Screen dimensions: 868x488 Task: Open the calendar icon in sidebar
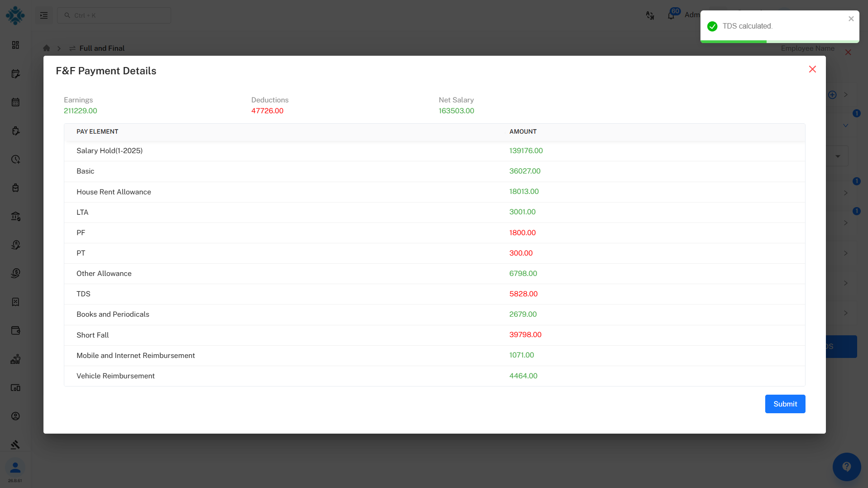coord(15,102)
